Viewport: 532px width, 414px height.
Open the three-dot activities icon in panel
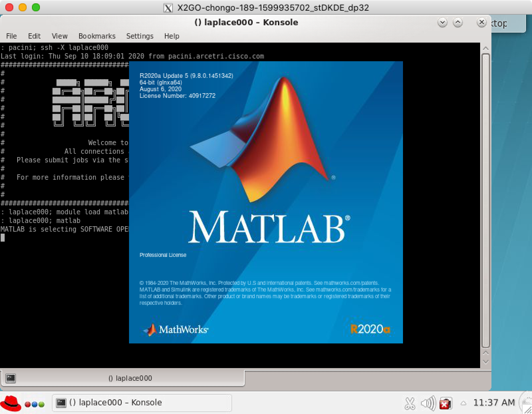click(x=35, y=404)
